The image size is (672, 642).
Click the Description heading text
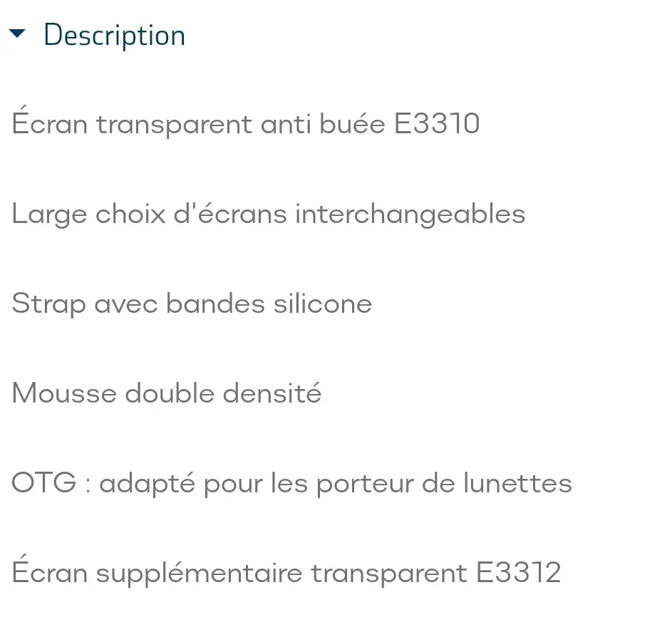(x=115, y=36)
